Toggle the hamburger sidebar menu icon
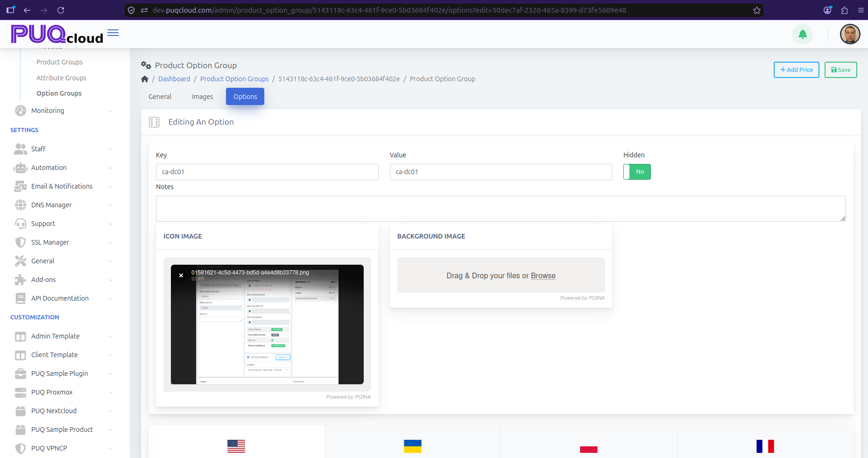Screen dimensions: 868x458 pyautogui.click(x=113, y=33)
